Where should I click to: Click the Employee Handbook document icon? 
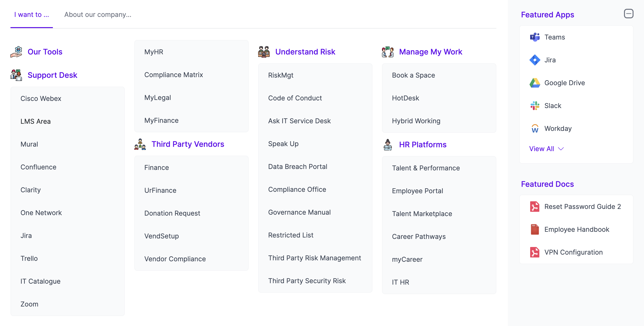click(x=535, y=230)
